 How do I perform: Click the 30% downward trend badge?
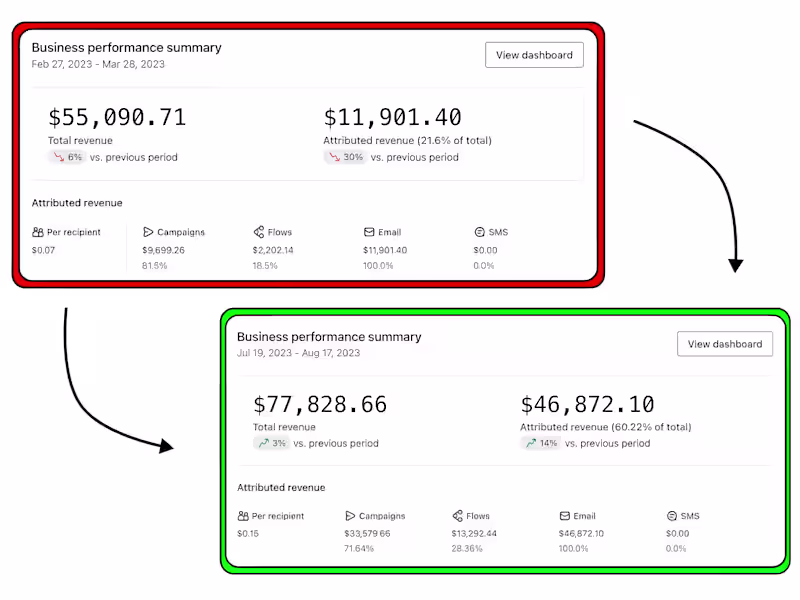[344, 157]
